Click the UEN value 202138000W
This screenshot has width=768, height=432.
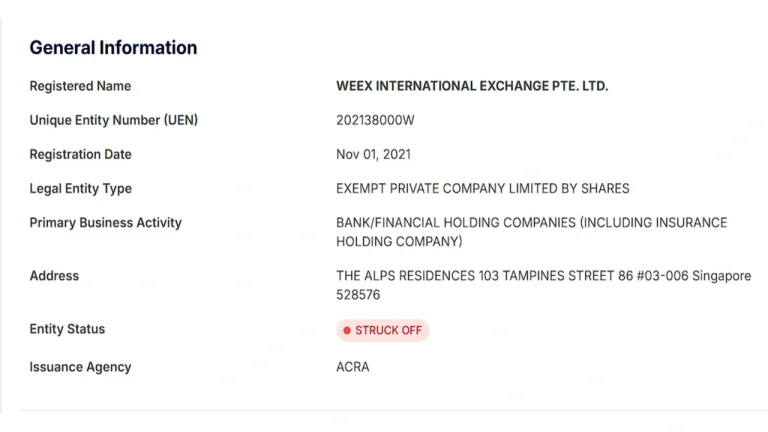point(375,120)
